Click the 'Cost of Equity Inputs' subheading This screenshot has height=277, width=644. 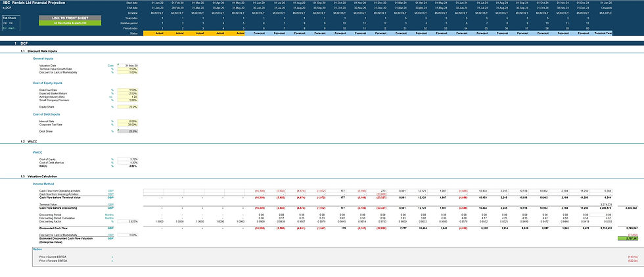tap(47, 83)
